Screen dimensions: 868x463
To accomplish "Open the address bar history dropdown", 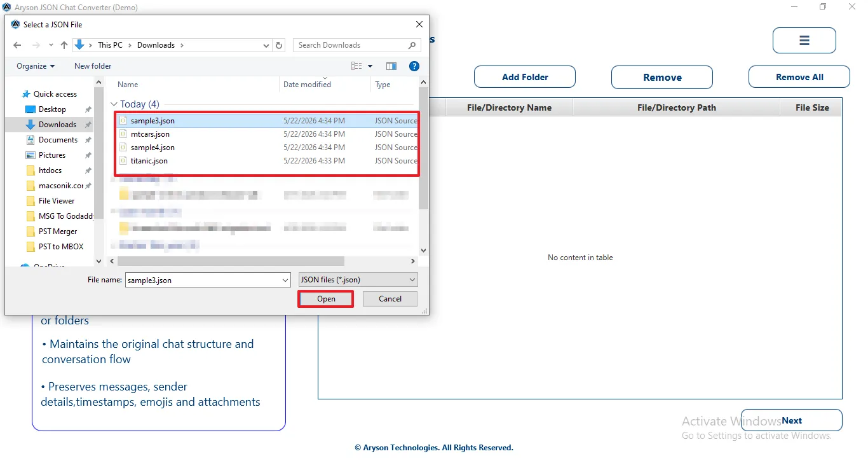I will click(266, 45).
